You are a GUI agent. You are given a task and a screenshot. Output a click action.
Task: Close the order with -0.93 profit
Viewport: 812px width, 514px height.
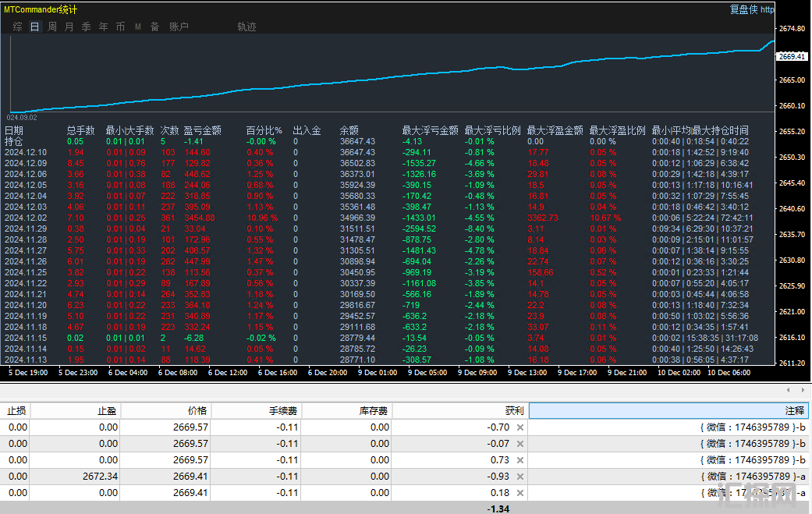pos(520,477)
